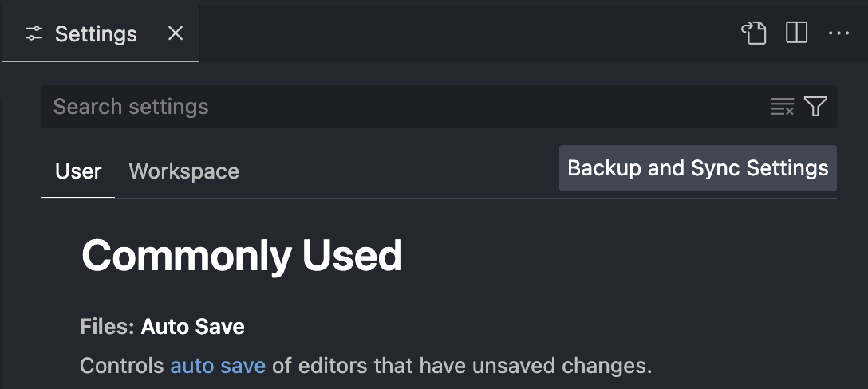Screen dimensions: 868x389
Task: Click the Commonly Used heading
Action: click(x=242, y=256)
